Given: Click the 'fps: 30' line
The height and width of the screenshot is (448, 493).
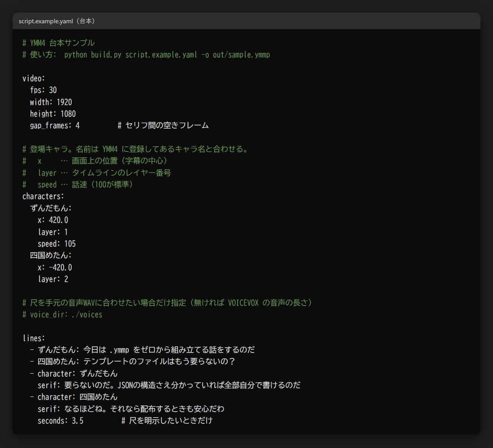Looking at the screenshot, I should click(x=43, y=90).
